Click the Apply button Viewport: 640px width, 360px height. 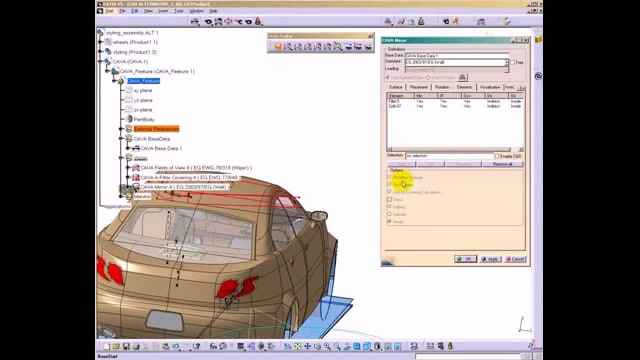490,259
